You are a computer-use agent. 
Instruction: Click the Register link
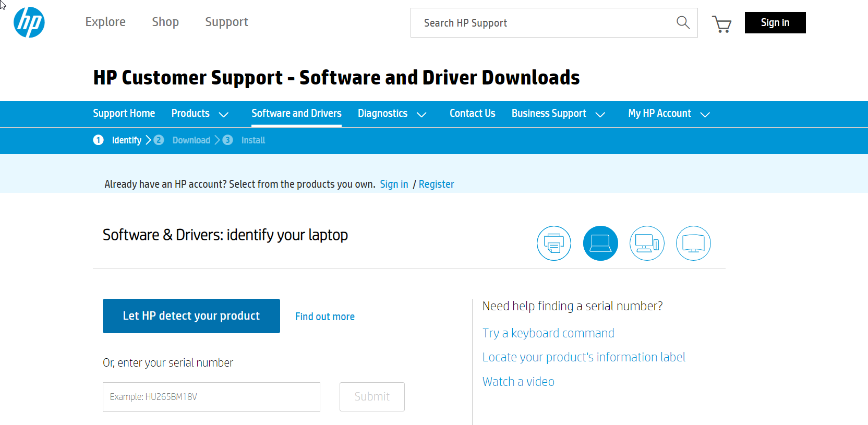(436, 184)
